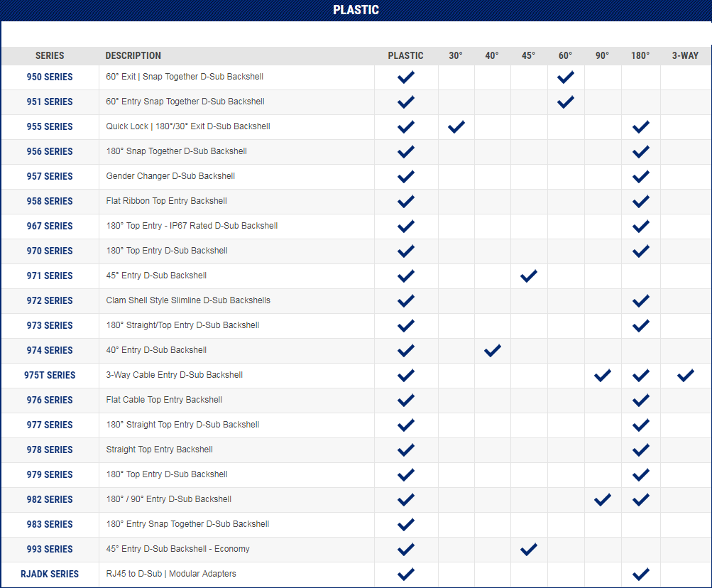Click the 90° checkmark for 982 Series
The image size is (712, 588).
click(602, 499)
